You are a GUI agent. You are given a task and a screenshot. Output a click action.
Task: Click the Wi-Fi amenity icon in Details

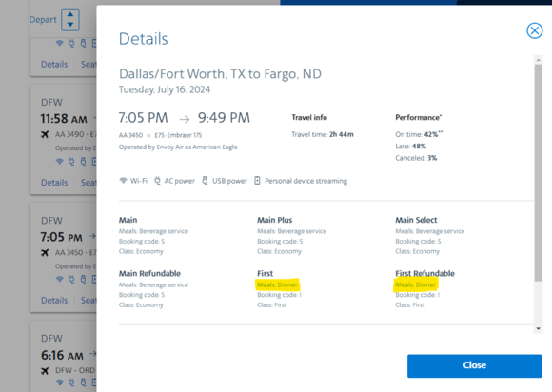123,181
